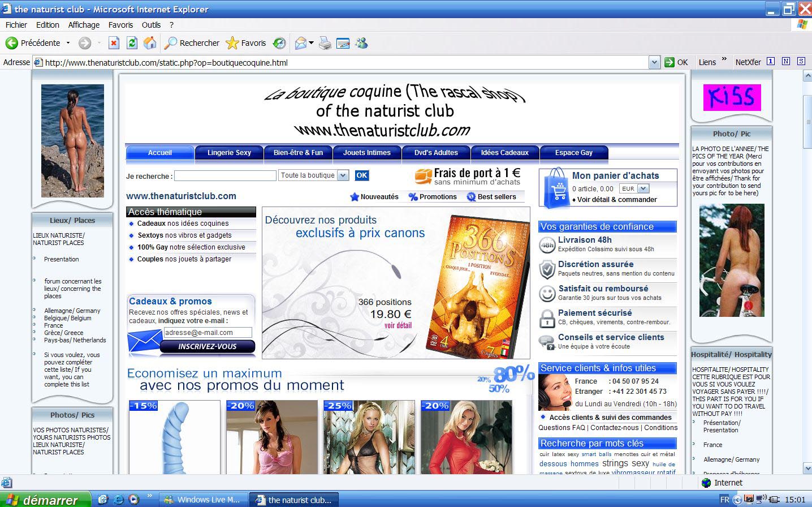The height and width of the screenshot is (507, 812).
Task: Open 'Voir détail & commander' link
Action: click(617, 200)
